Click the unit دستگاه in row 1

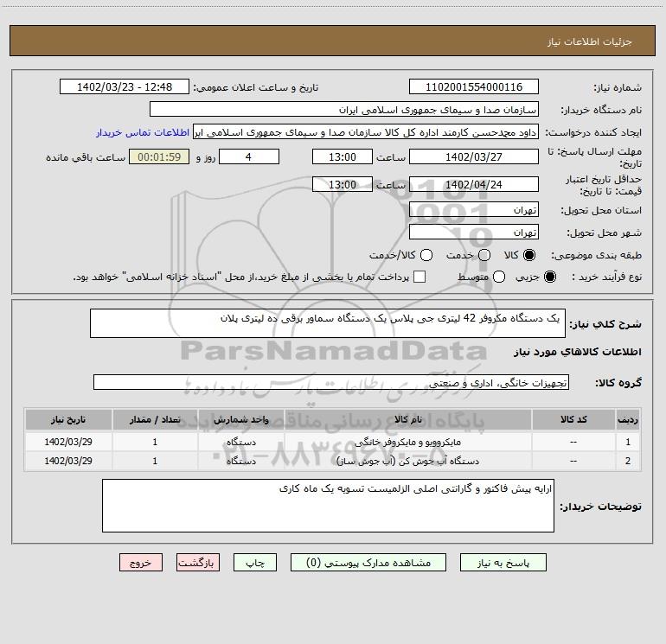240,442
